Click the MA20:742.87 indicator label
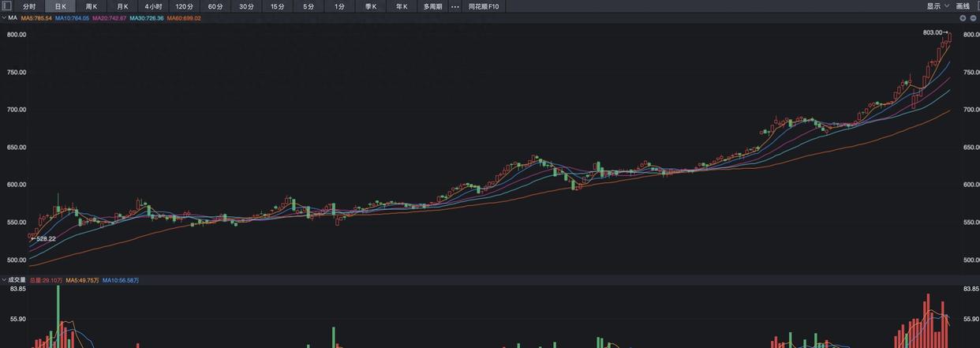Image resolution: width=980 pixels, height=348 pixels. (109, 18)
